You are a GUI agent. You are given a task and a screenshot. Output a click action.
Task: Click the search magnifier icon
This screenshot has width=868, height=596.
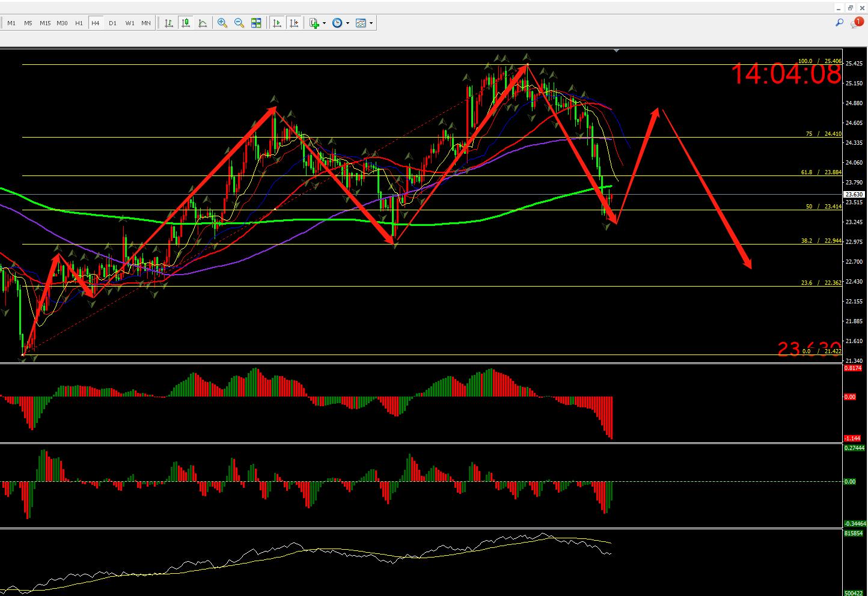tap(839, 23)
